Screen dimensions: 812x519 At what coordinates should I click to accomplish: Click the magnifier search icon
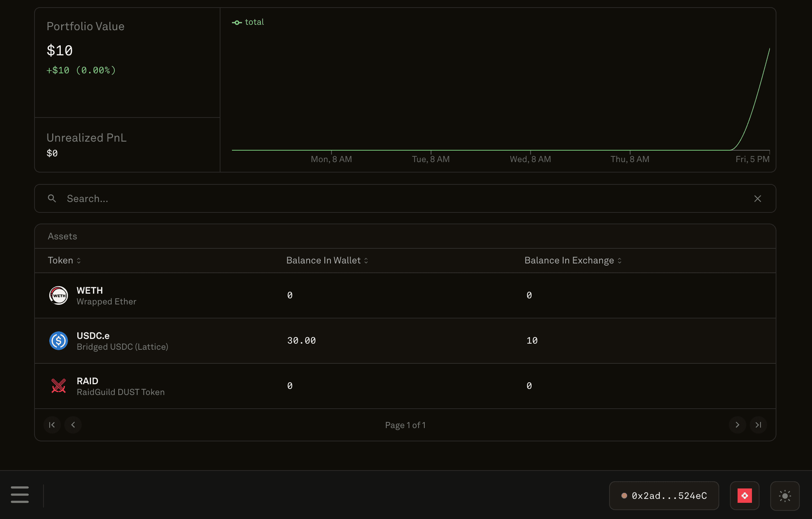click(x=52, y=198)
